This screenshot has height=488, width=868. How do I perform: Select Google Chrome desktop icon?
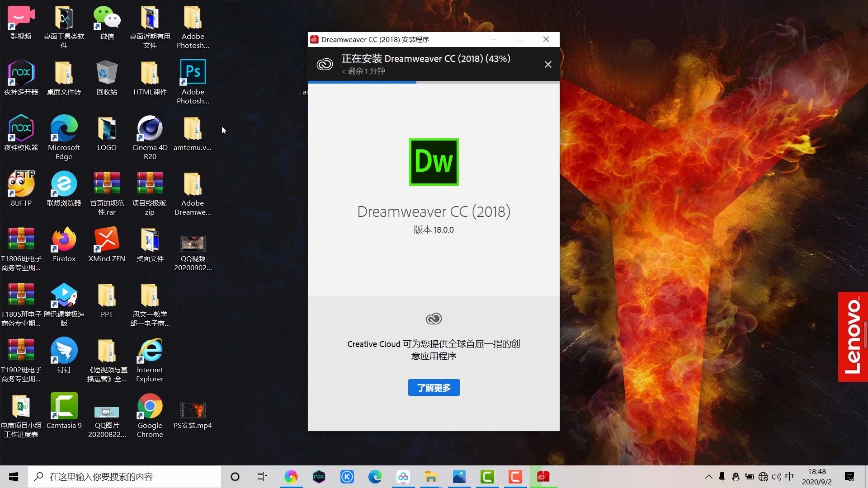[150, 416]
